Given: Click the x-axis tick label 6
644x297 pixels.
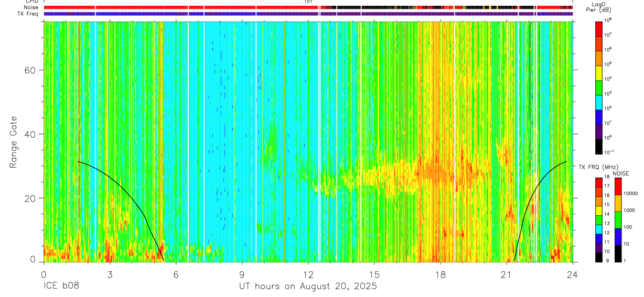Looking at the screenshot, I should click(176, 274).
